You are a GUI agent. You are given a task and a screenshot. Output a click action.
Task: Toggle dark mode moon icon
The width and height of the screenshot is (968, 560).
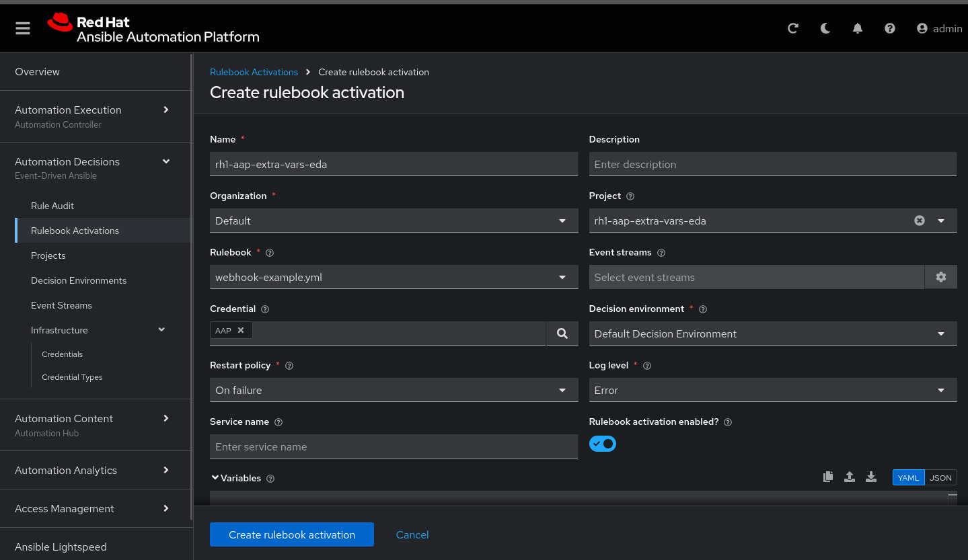point(825,28)
